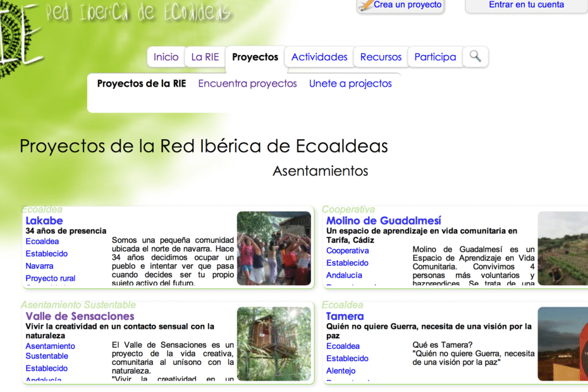Click the 'Asentamientos' section heading
This screenshot has width=588, height=392.
tap(321, 171)
